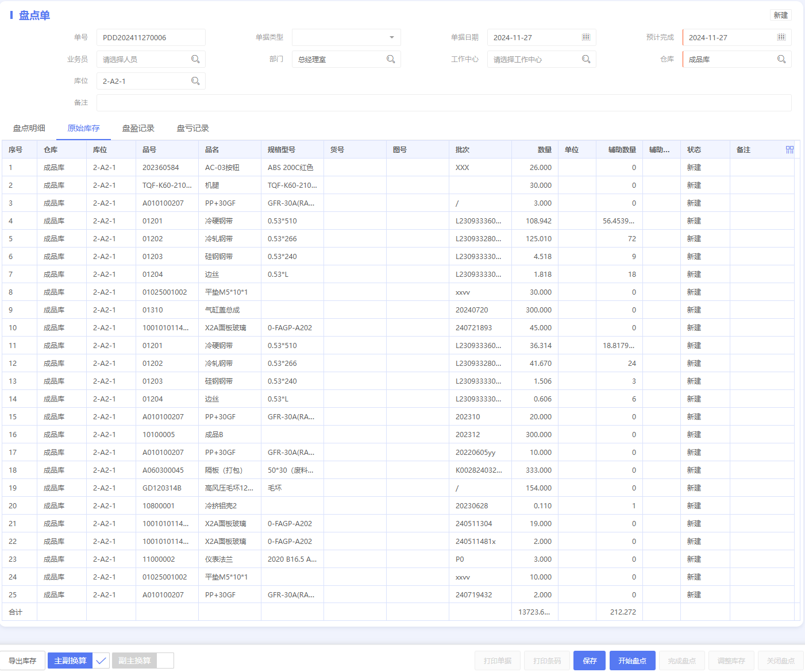
Task: Expand the 单据类型 dropdown
Action: [x=392, y=37]
